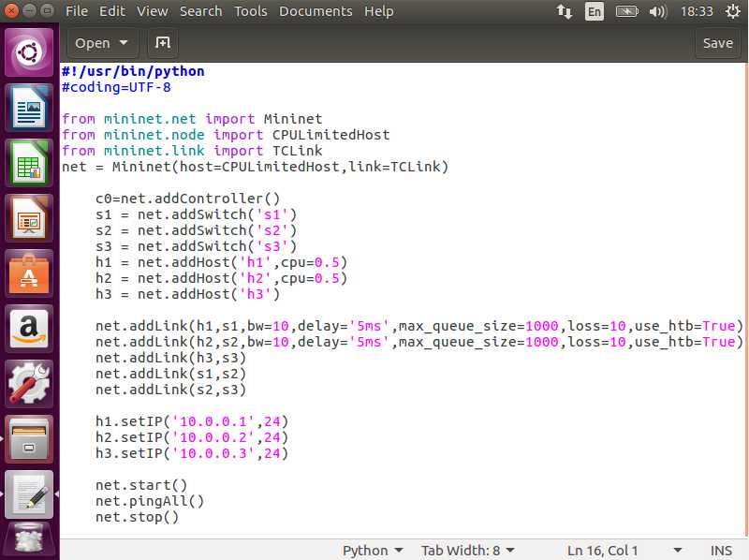This screenshot has height=560, width=749.
Task: Open the Documents menu
Action: click(316, 11)
